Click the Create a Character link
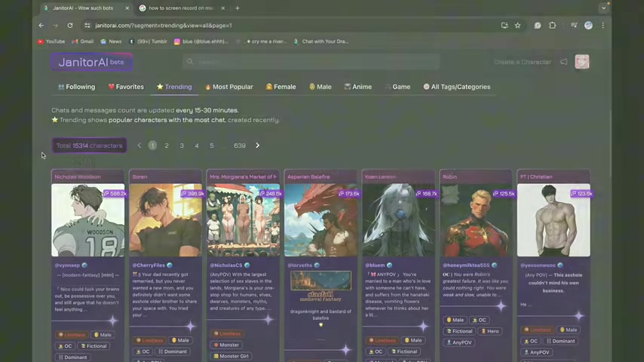Image resolution: width=644 pixels, height=362 pixels. 522,62
